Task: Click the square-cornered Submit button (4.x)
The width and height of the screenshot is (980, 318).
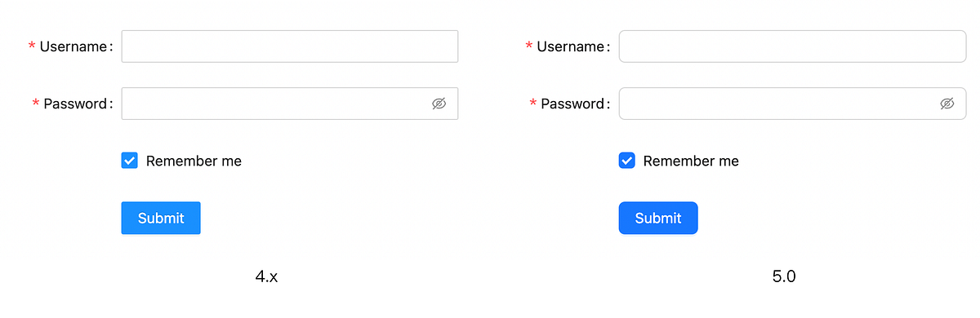Action: (x=161, y=218)
